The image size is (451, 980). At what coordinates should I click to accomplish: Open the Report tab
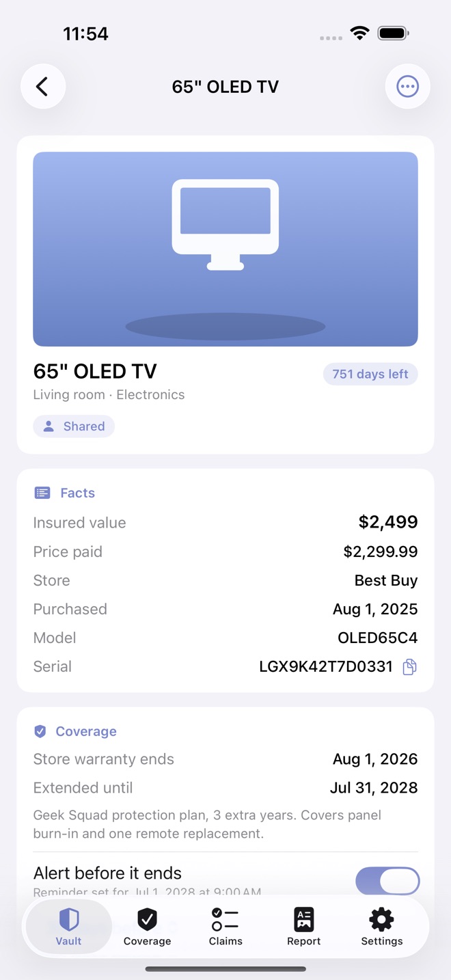303,927
